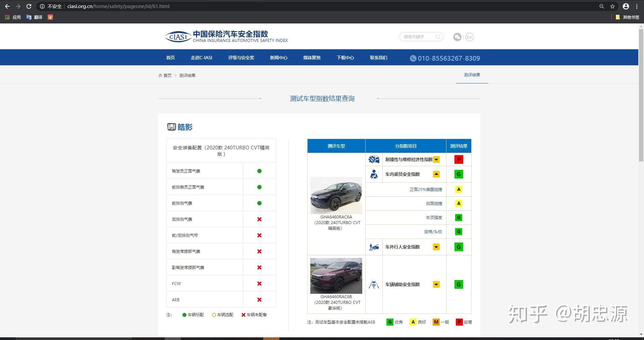Click the green G rating for 车外行人安全指数
This screenshot has height=340, width=644.
[x=459, y=247]
